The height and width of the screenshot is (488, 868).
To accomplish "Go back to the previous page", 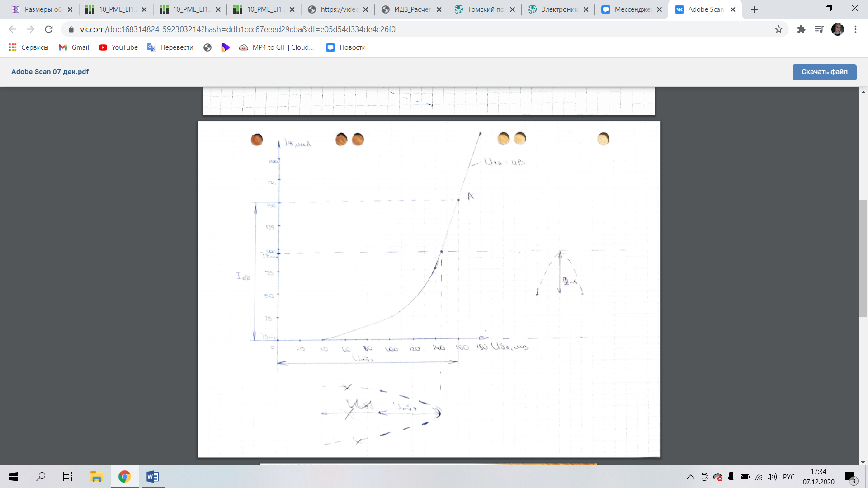I will pyautogui.click(x=12, y=29).
